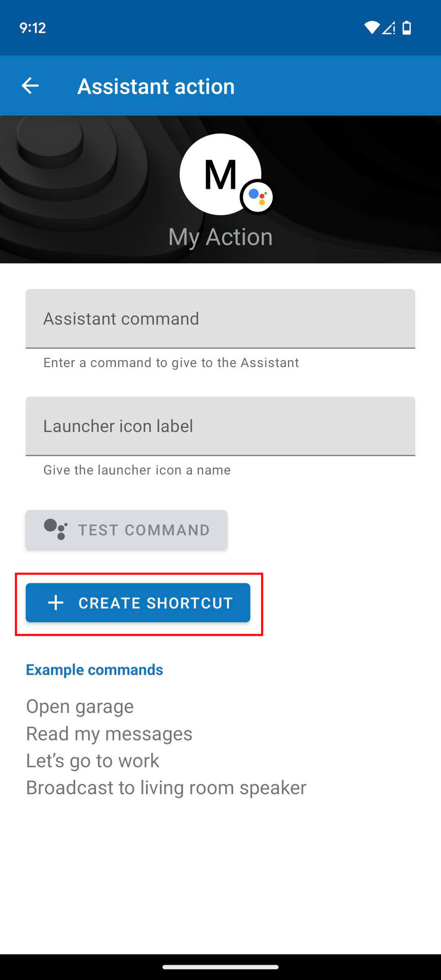
Task: Tap the battery icon in status bar
Action: [407, 28]
